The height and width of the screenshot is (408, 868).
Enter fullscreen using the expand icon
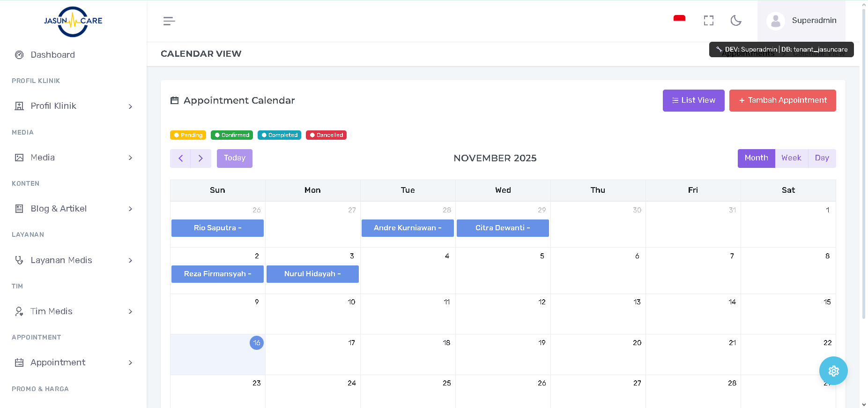pyautogui.click(x=708, y=21)
